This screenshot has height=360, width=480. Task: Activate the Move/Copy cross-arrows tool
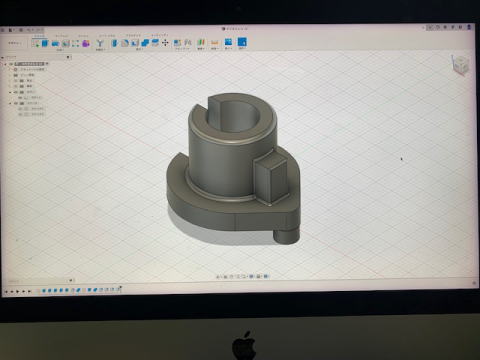tap(165, 43)
